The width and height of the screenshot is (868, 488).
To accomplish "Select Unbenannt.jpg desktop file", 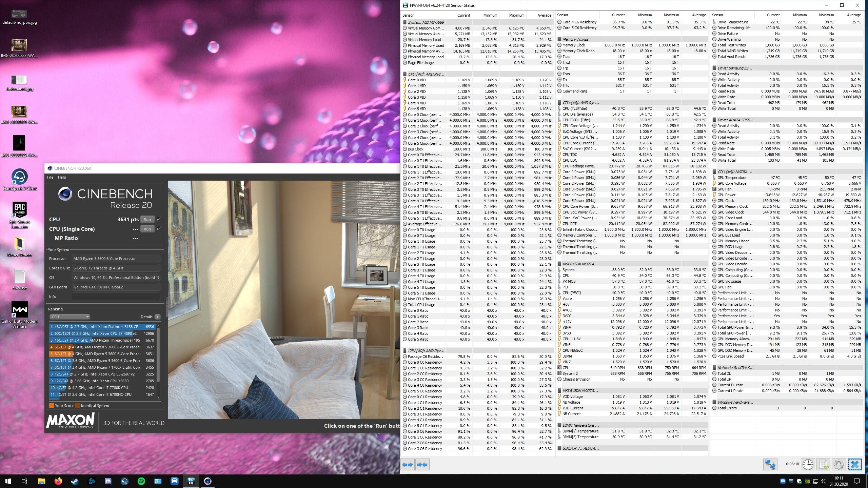I will coord(19,83).
